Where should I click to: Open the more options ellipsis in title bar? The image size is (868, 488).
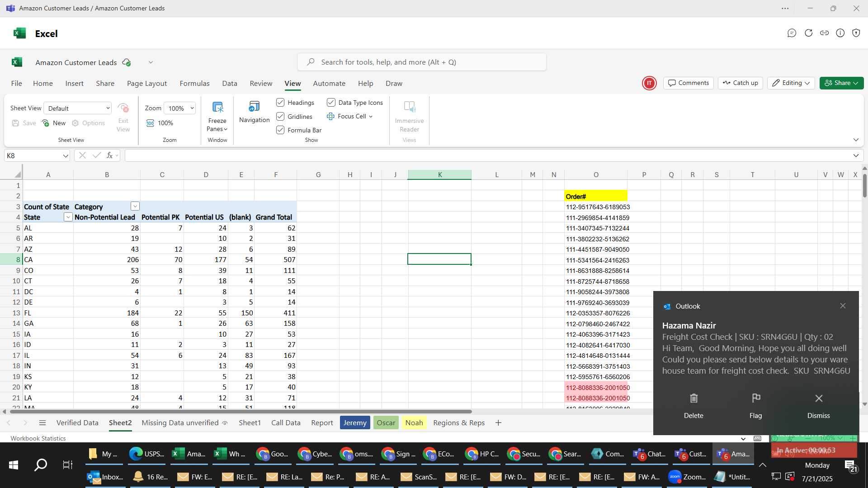click(785, 8)
